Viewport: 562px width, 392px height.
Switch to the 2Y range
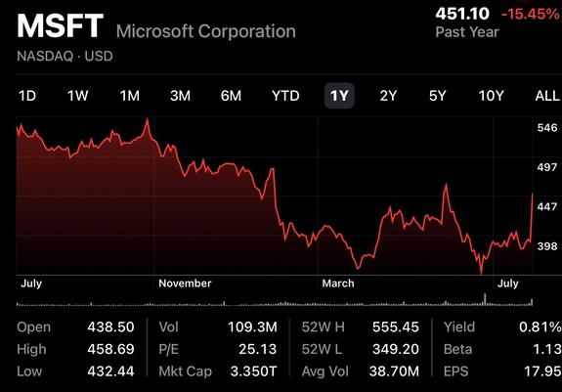(x=389, y=96)
